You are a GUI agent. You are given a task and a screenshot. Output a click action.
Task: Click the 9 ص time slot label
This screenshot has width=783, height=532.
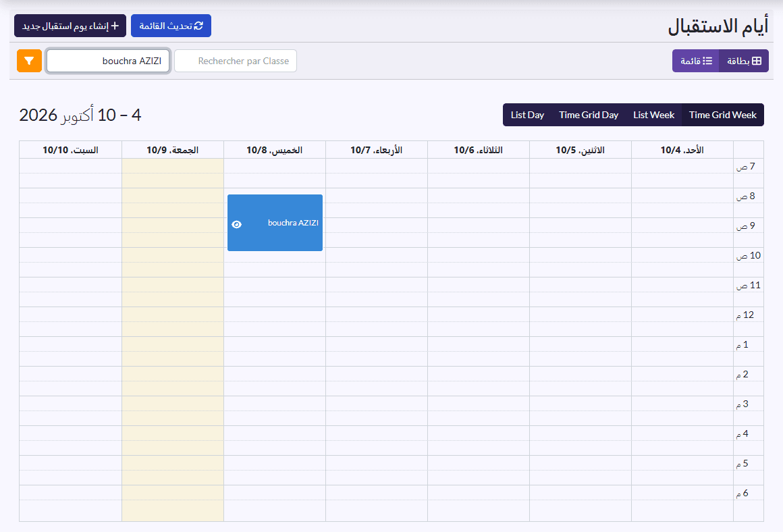(x=746, y=225)
